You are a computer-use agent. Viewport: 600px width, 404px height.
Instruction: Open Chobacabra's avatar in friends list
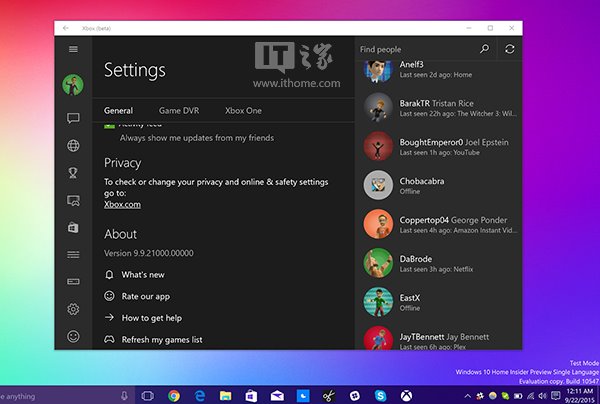coord(378,185)
